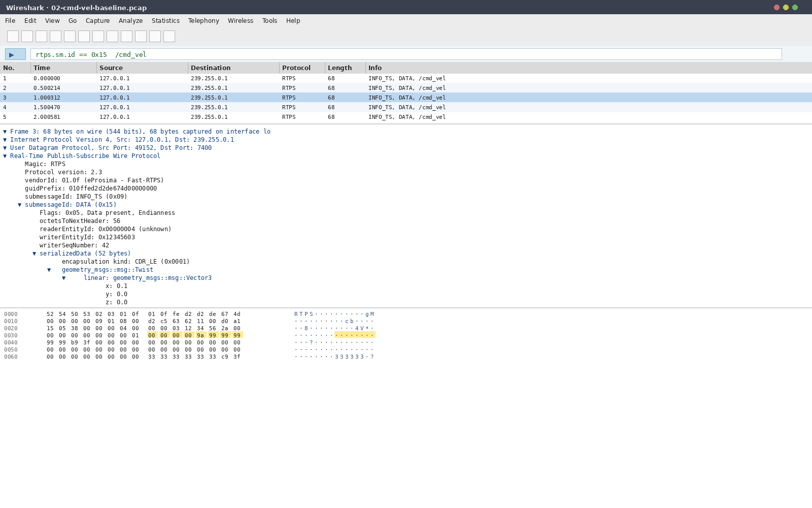The height and width of the screenshot is (508, 812).
Task: Sort packets by the Time column
Action: [63, 68]
